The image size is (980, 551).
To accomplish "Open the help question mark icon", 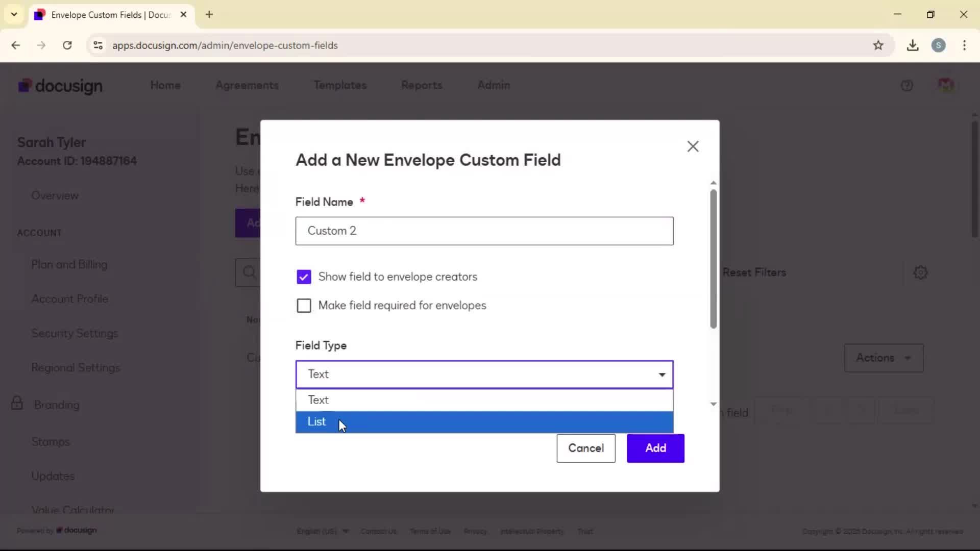I will 906,86.
